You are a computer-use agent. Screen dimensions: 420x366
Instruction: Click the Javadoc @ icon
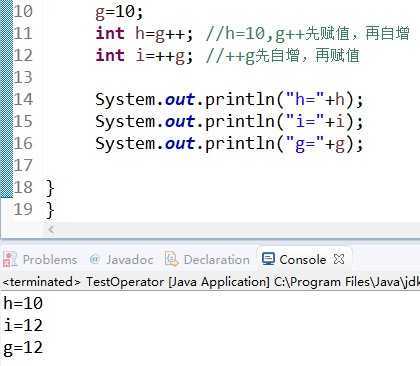pos(95,259)
